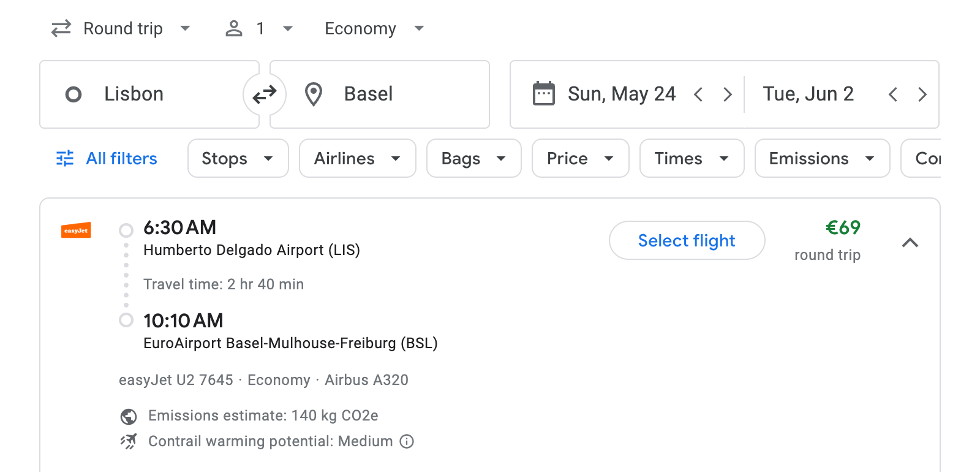Click the Select flight button
Image resolution: width=980 pixels, height=472 pixels.
coord(687,240)
